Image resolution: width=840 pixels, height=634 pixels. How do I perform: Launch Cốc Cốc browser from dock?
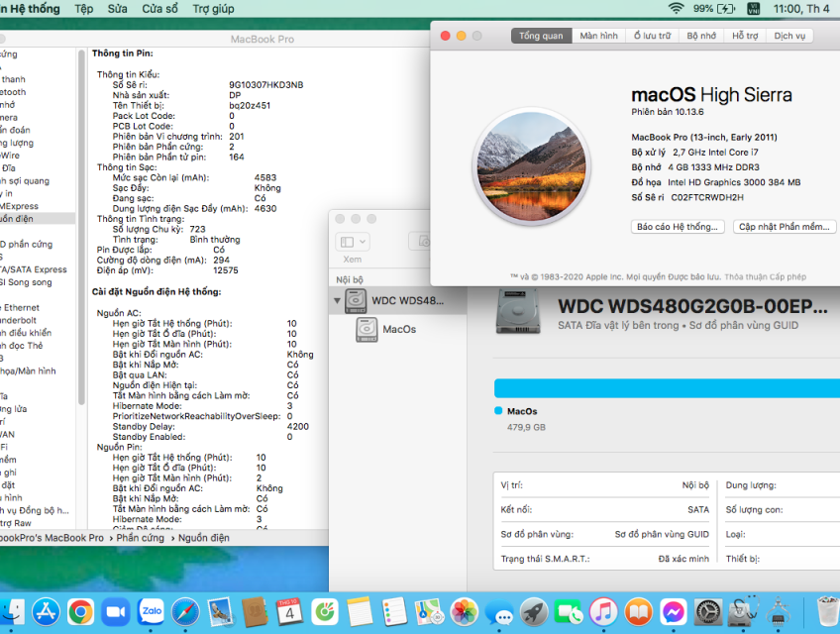click(x=325, y=611)
